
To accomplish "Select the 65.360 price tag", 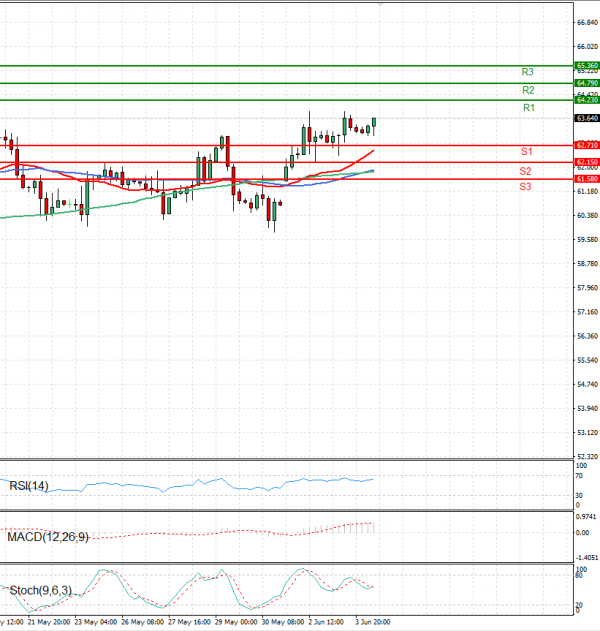I will pyautogui.click(x=587, y=65).
